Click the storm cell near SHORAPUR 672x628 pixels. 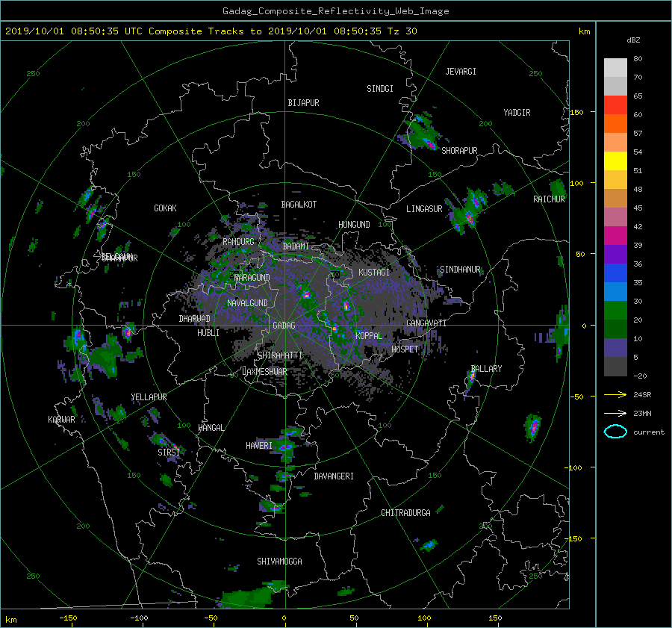423,132
